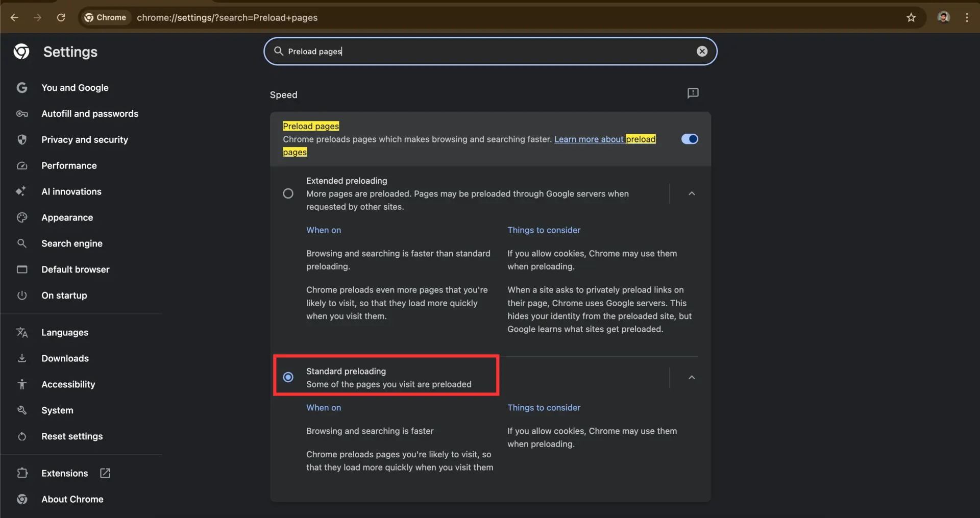Collapse the Standard preloading details

[692, 377]
